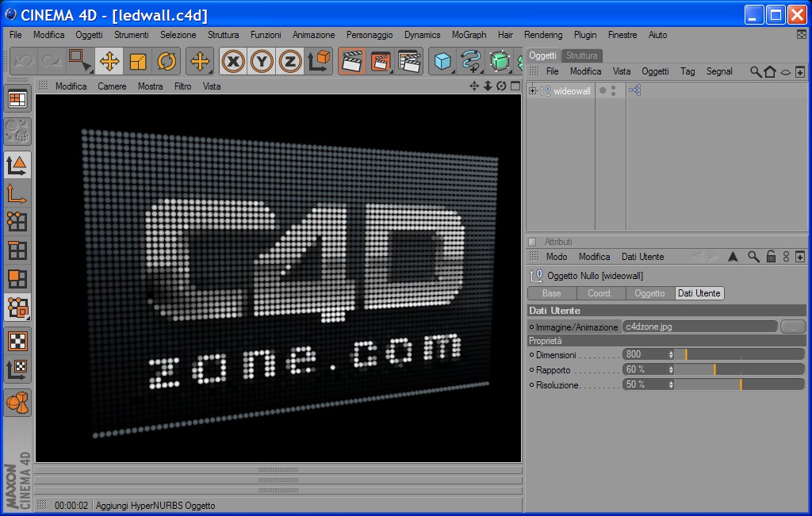
Task: Switch to the Oggetti manager tab
Action: coord(542,55)
